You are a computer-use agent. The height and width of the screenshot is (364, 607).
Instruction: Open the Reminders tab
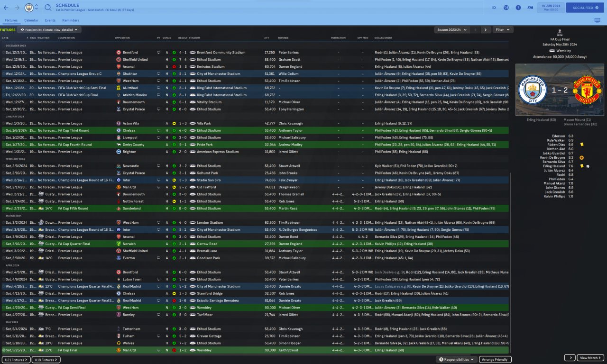71,20
